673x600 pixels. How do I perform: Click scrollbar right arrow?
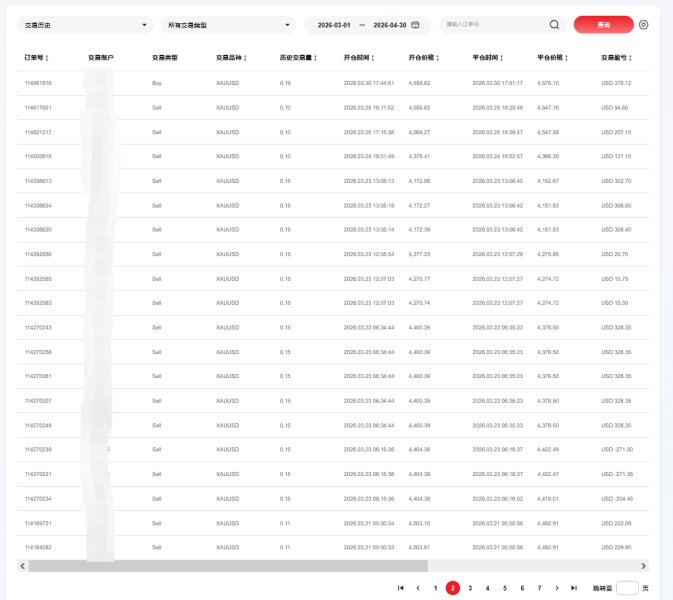click(x=643, y=566)
